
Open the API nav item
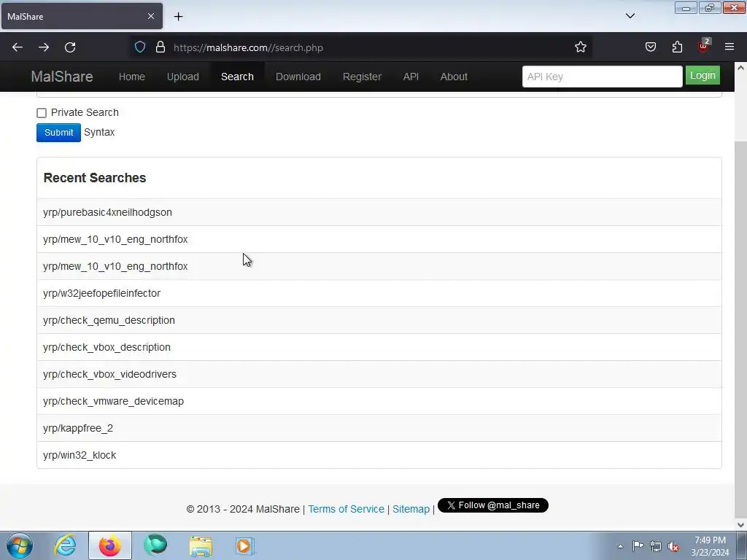coord(411,77)
